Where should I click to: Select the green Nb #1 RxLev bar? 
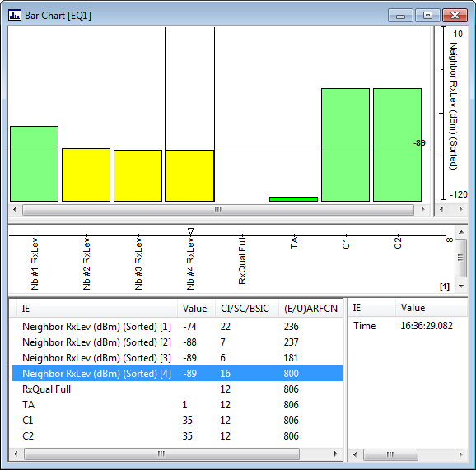click(x=35, y=164)
